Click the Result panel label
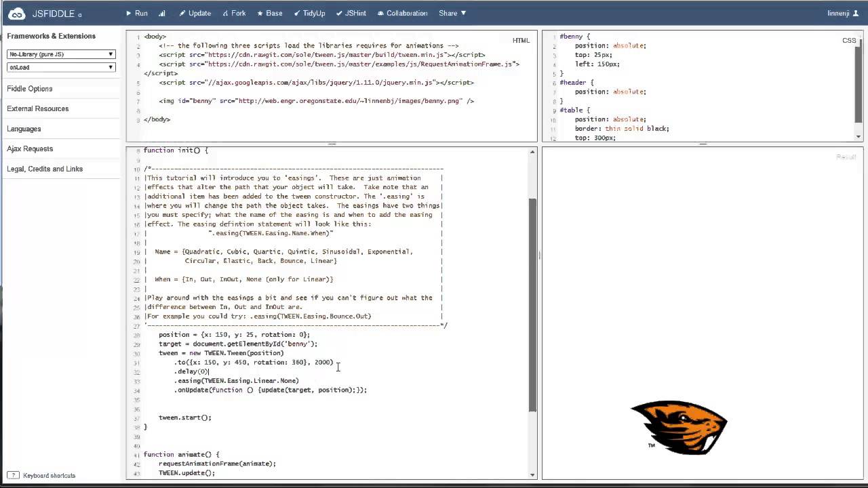The image size is (868, 488). click(x=846, y=157)
